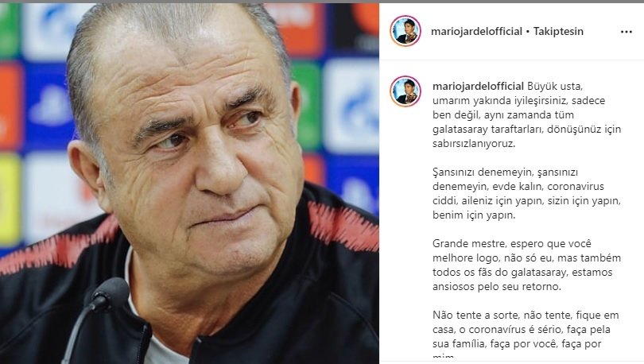Viewport: 644px width, 364px height.
Task: Click the gray bar above the post
Action: coord(322,2)
